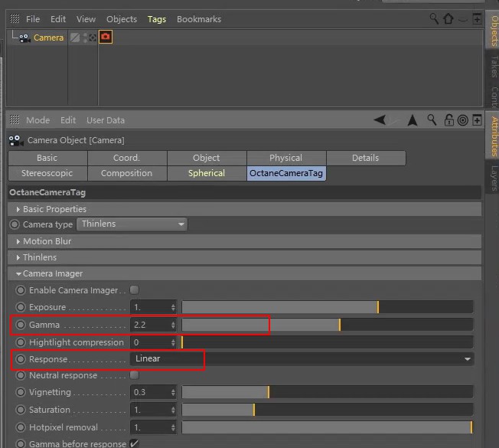This screenshot has height=448, width=499.
Task: Switch to the Physical tab
Action: tap(286, 158)
